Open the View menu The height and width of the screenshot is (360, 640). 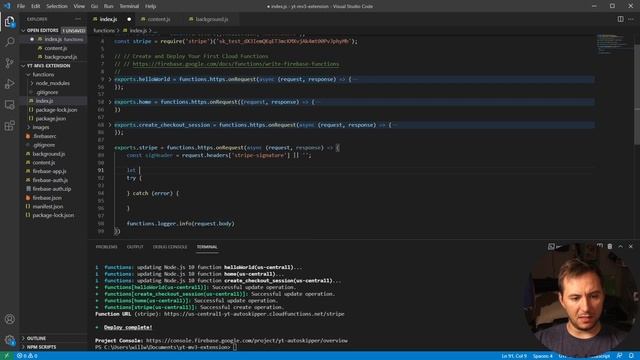click(79, 6)
